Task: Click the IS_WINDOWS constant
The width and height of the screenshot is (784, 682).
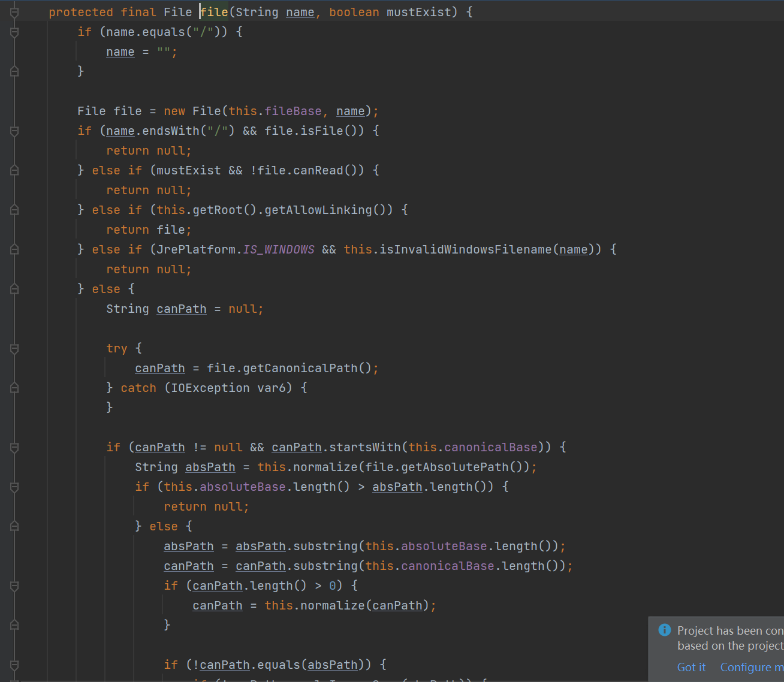Action: pos(279,249)
